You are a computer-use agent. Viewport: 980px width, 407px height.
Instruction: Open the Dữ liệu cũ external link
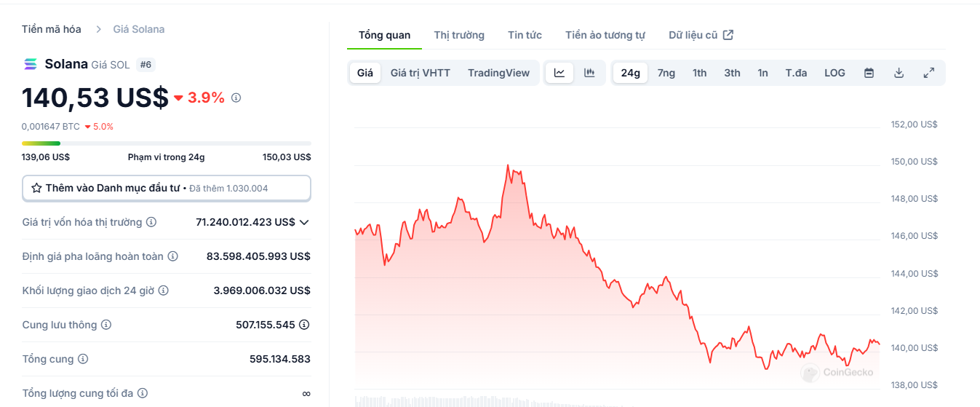coord(701,35)
